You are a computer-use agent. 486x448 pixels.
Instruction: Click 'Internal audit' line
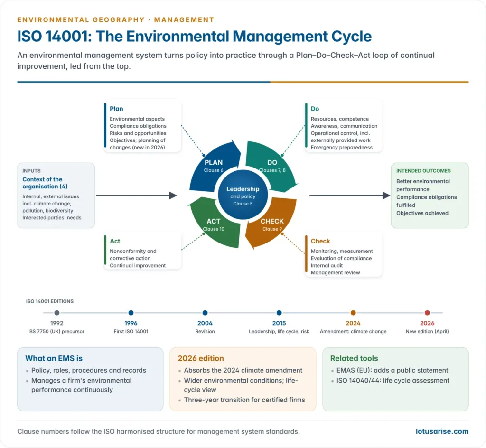pos(327,265)
